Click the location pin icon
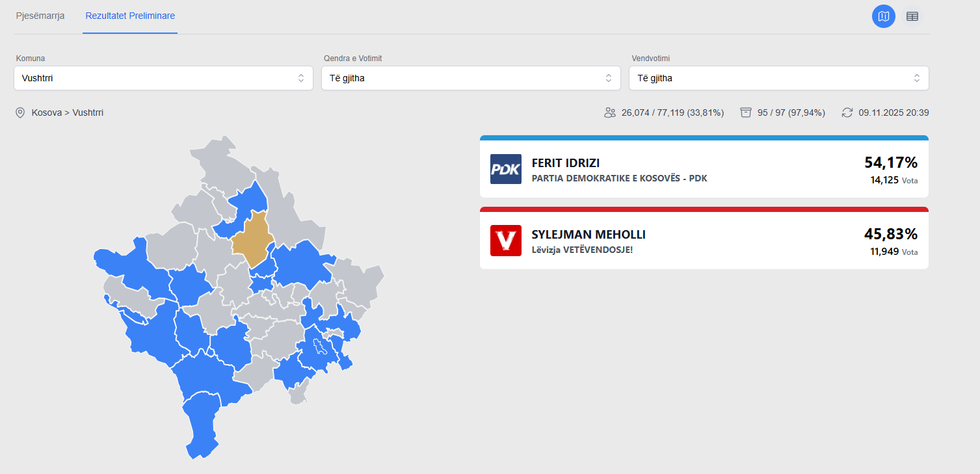The height and width of the screenshot is (474, 980). pyautogui.click(x=20, y=112)
